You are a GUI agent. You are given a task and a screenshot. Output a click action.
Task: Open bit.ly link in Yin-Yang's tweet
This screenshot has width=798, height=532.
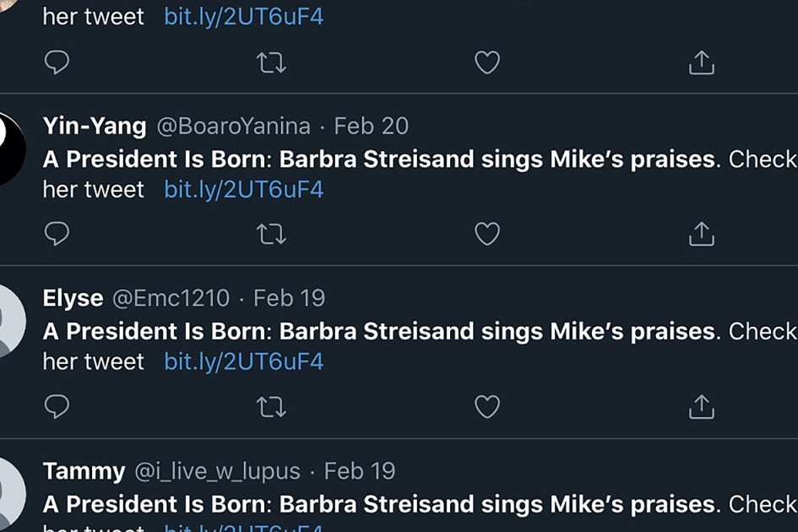point(243,189)
